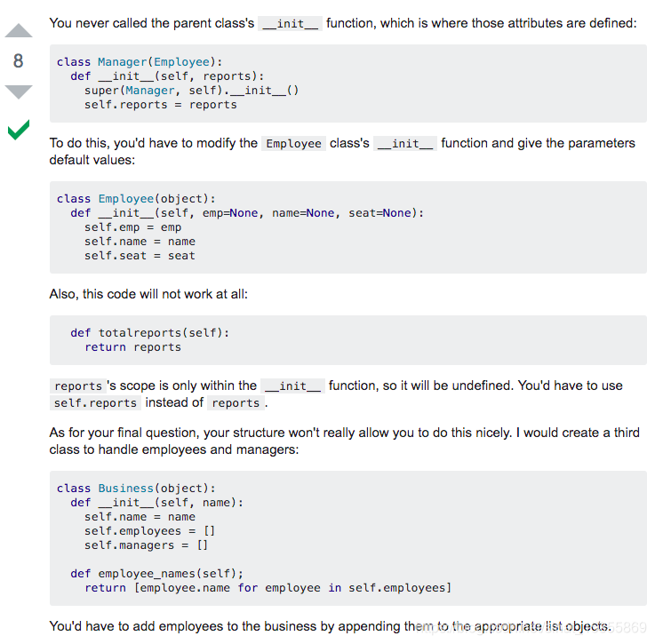Click the line 'super(Manager, self).__init__()'
Screen dimensions: 655x644
point(192,91)
